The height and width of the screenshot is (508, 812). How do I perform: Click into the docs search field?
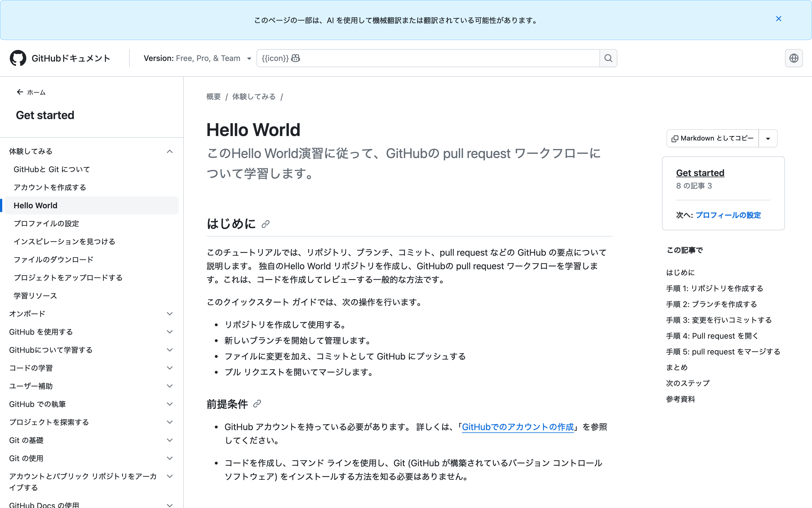click(428, 58)
